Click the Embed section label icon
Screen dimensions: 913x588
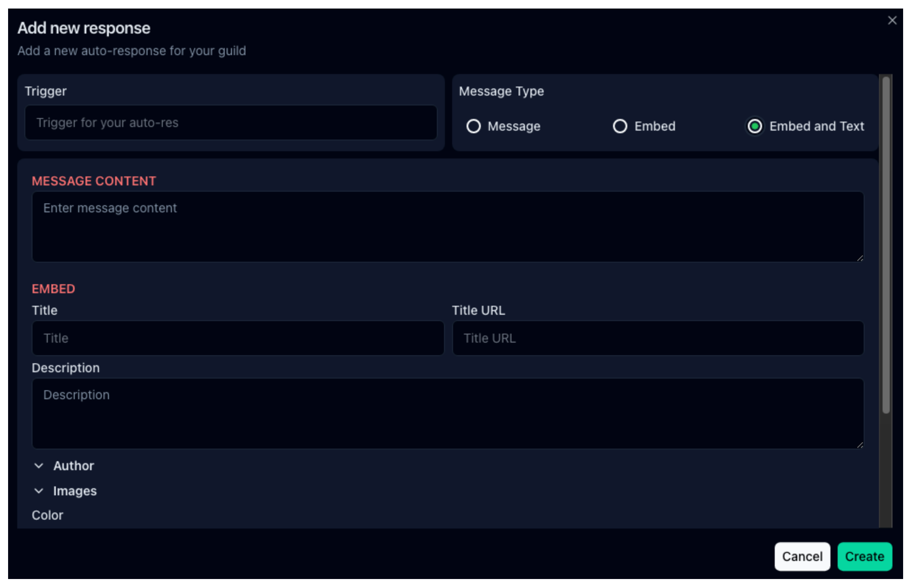(53, 289)
